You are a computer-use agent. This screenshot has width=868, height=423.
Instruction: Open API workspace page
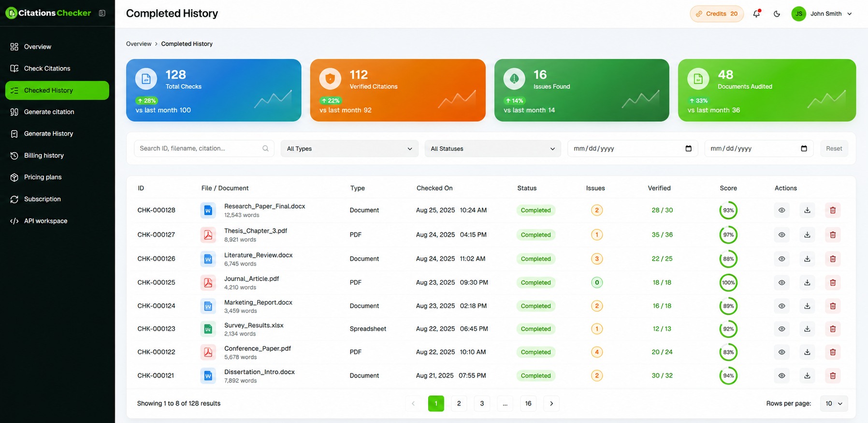point(57,221)
